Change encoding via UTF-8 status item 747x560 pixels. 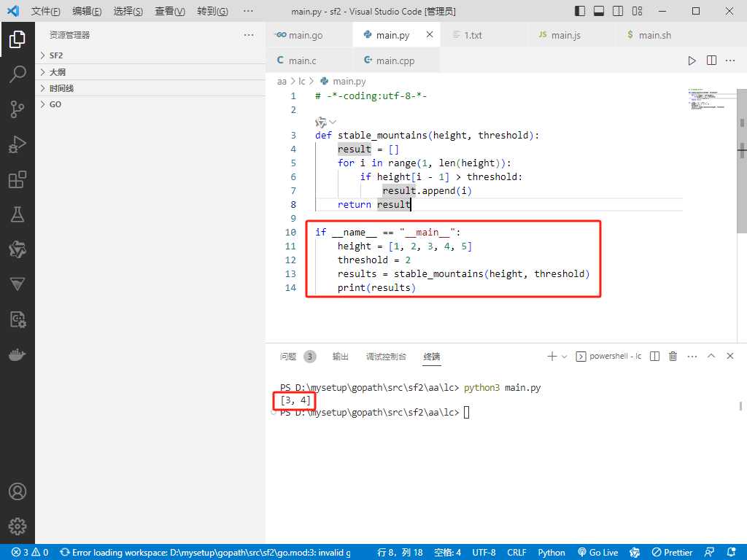click(484, 553)
